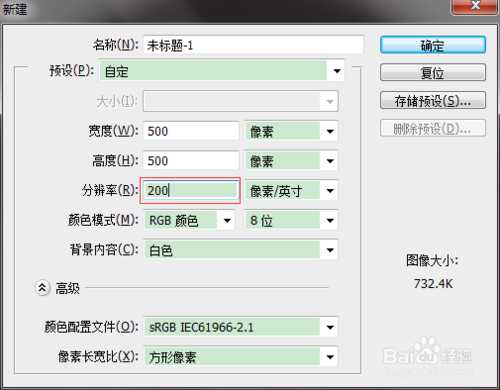
Task: Open the 高度 unit dropdown showing 像素
Action: pos(292,161)
